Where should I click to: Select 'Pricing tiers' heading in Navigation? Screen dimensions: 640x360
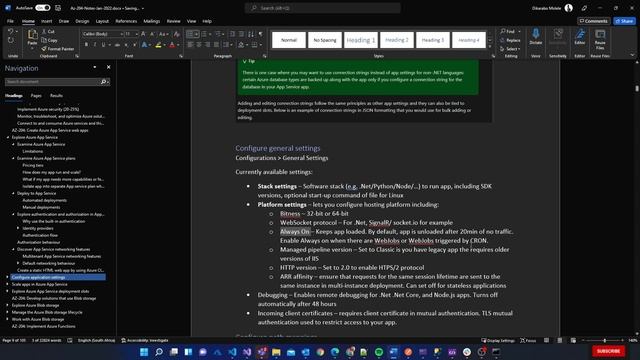[33, 165]
